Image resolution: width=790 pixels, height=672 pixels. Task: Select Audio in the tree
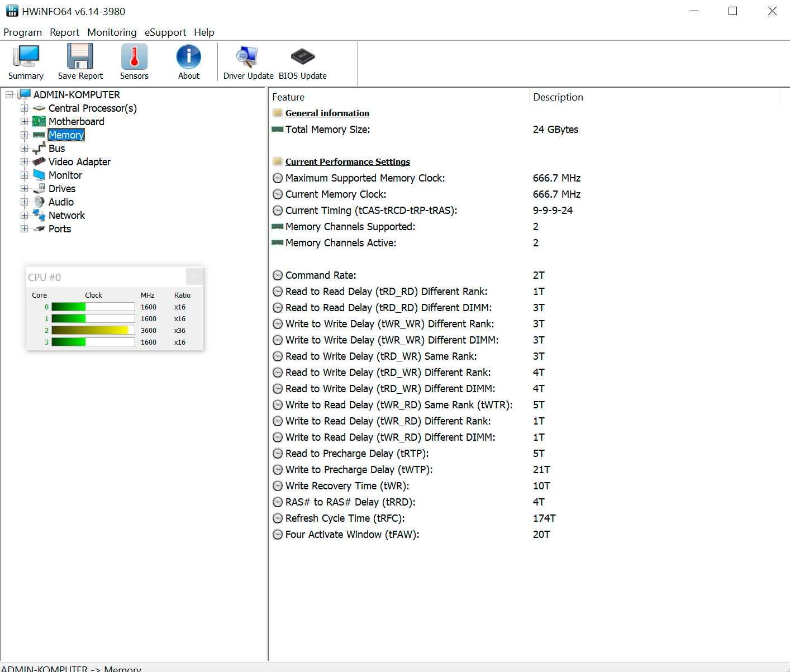tap(61, 202)
